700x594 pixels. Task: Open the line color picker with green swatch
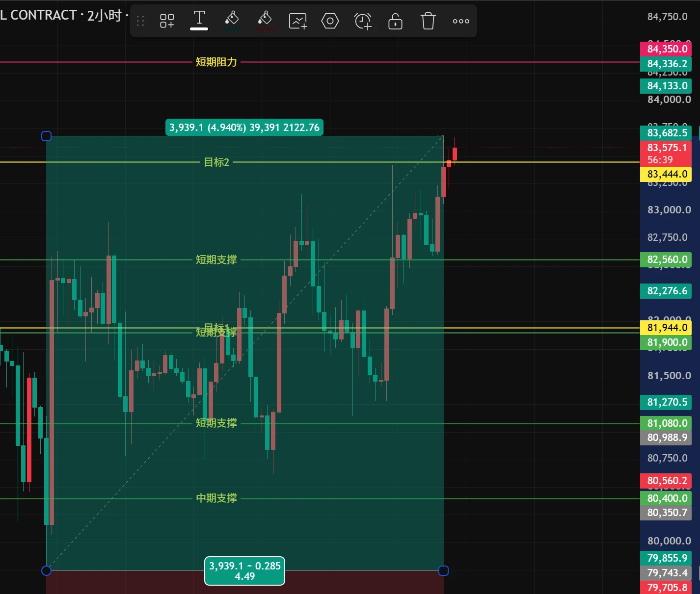coord(232,21)
